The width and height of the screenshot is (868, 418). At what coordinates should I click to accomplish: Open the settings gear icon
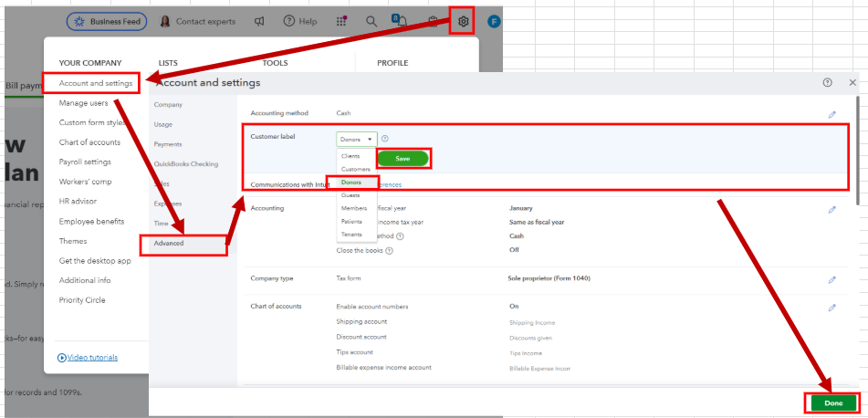pyautogui.click(x=464, y=22)
